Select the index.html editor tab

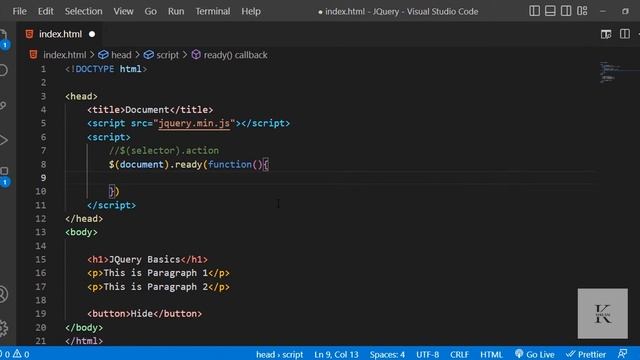tap(60, 34)
